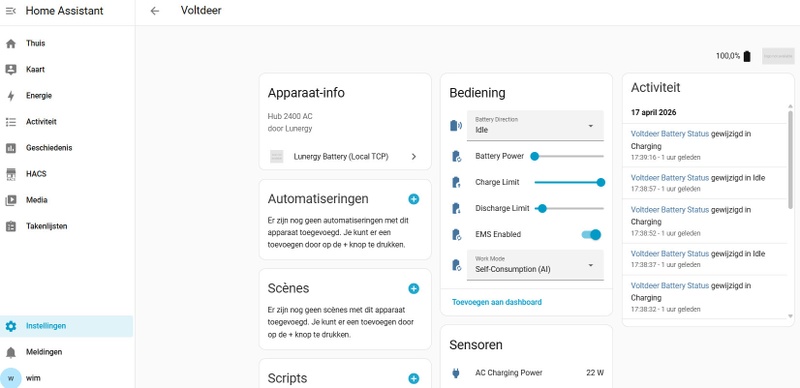
Task: Click Toevoegen aan dashboard link
Action: (x=496, y=302)
